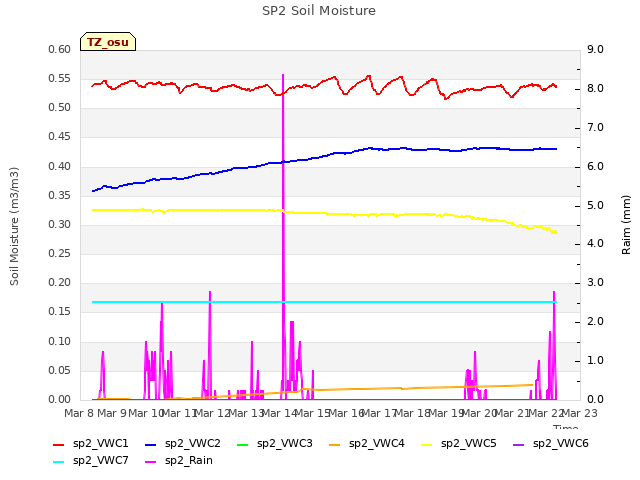Click the 7.0 right axis value
Viewport: 640px width, 480px height.
point(595,127)
